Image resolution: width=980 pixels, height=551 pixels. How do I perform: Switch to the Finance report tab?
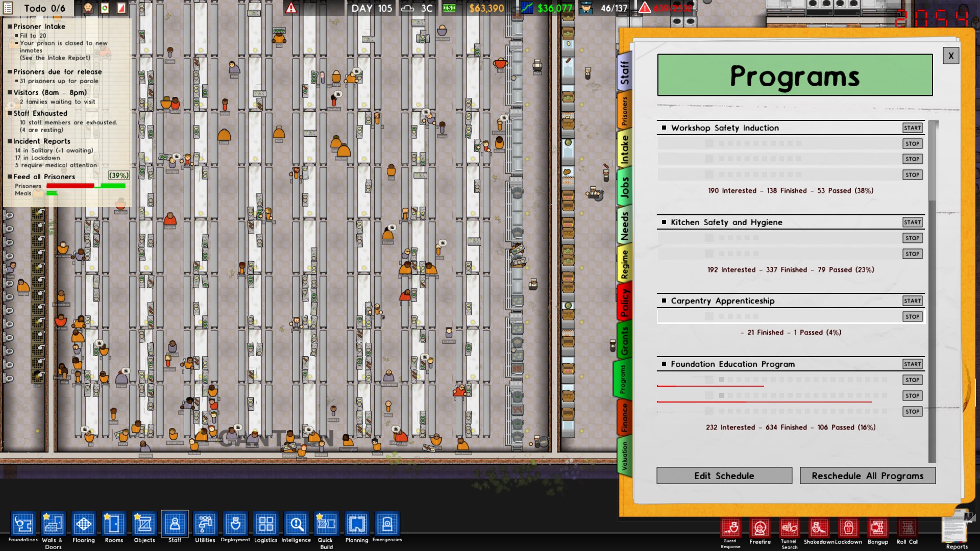(624, 417)
